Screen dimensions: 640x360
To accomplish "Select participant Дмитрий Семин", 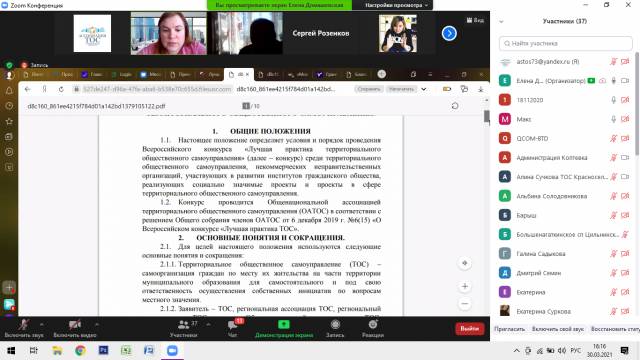I will point(566,273).
